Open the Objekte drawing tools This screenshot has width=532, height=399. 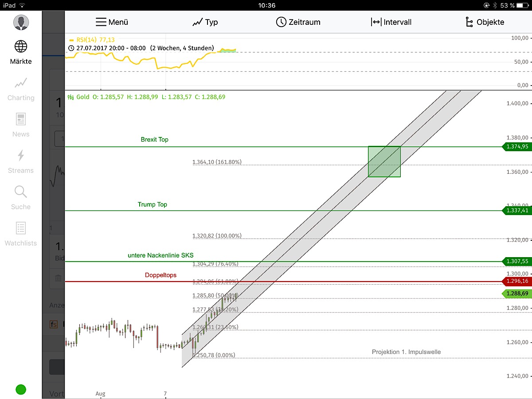485,22
